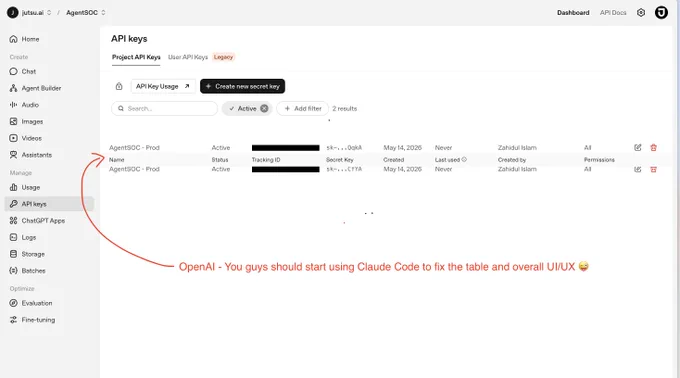
Task: Click Create new secret key
Action: click(242, 86)
